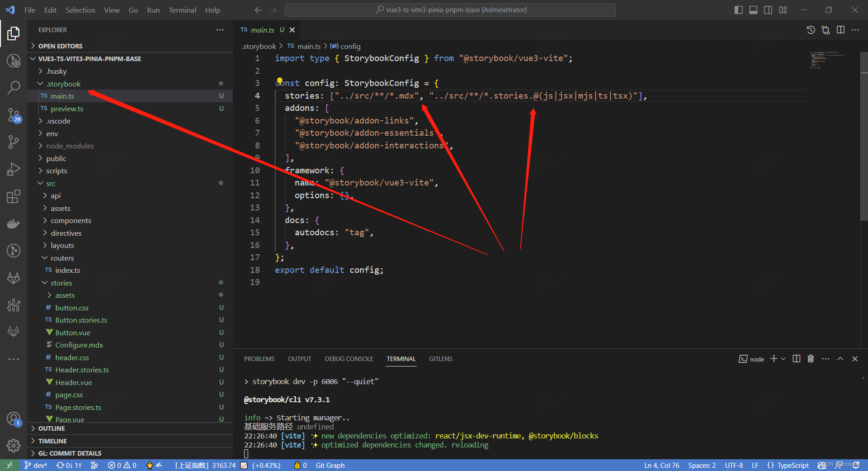Open the file timeline history icon
This screenshot has height=471, width=868.
pyautogui.click(x=811, y=30)
